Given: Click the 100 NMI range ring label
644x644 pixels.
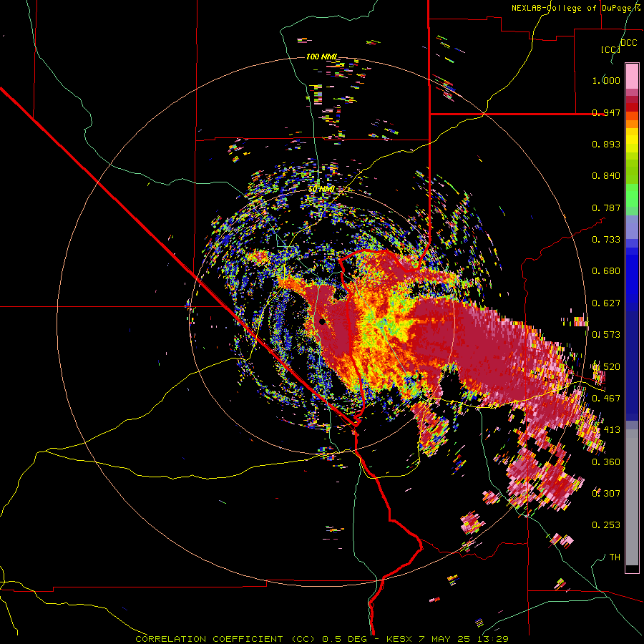Looking at the screenshot, I should pyautogui.click(x=321, y=57).
